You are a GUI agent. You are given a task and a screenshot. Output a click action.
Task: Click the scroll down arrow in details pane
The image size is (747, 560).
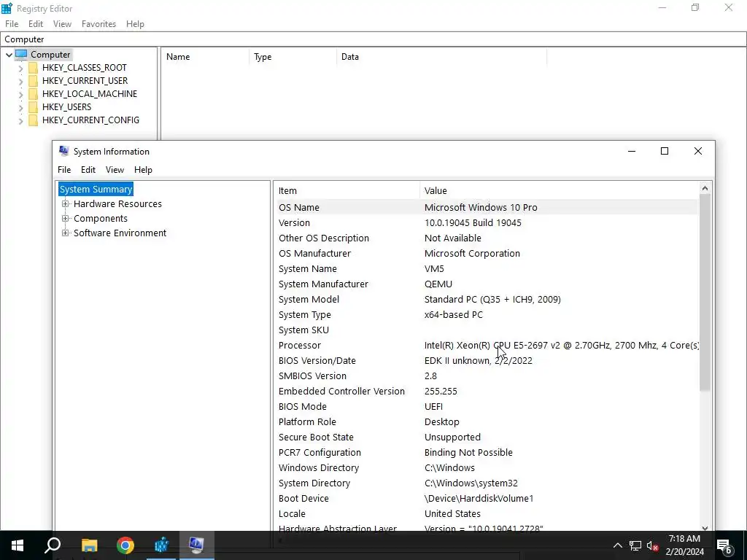click(705, 528)
